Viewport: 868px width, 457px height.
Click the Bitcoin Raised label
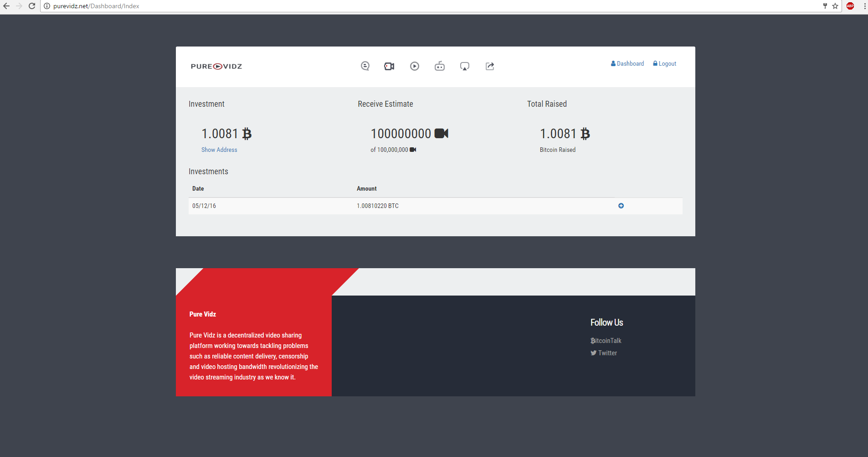click(x=558, y=150)
